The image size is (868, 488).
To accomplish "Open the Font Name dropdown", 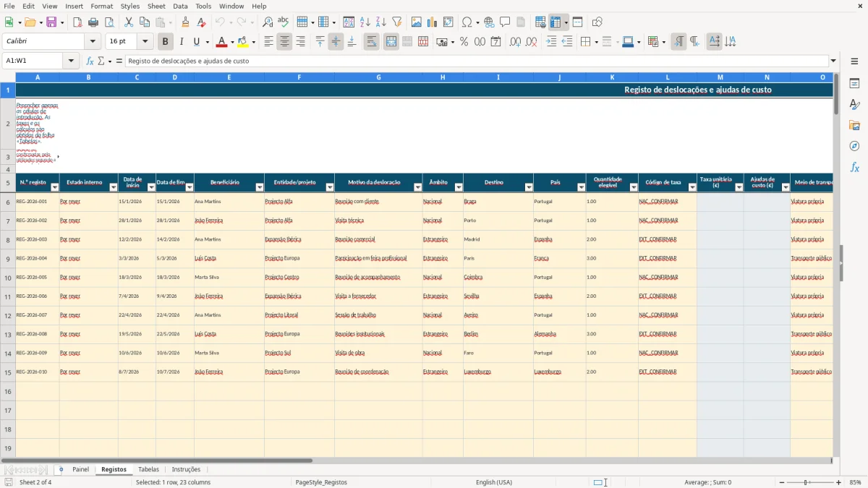I will [x=92, y=42].
